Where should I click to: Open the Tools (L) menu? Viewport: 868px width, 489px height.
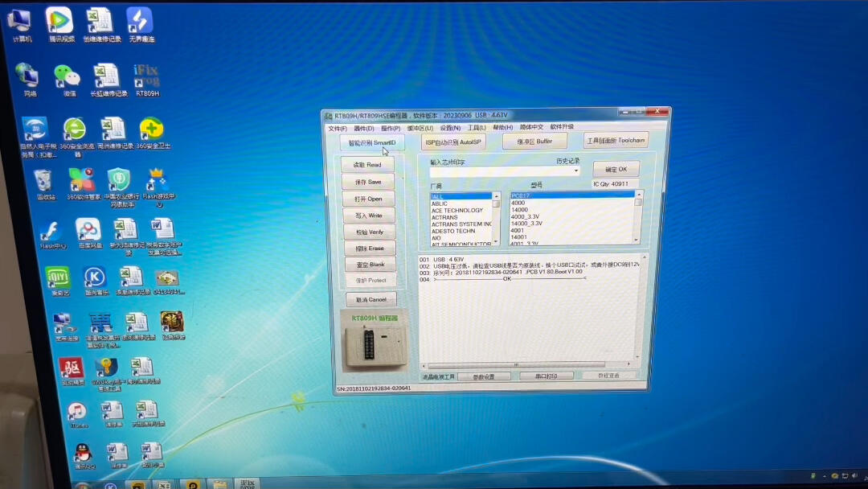pyautogui.click(x=477, y=128)
